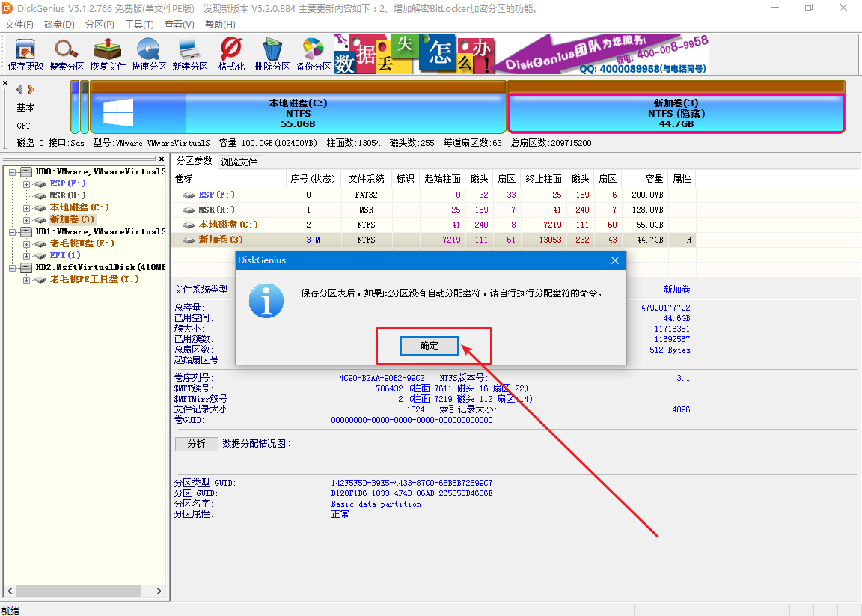
Task: Expand 老毛桃PE工具盘(Y:) tree node
Action: tap(26, 280)
